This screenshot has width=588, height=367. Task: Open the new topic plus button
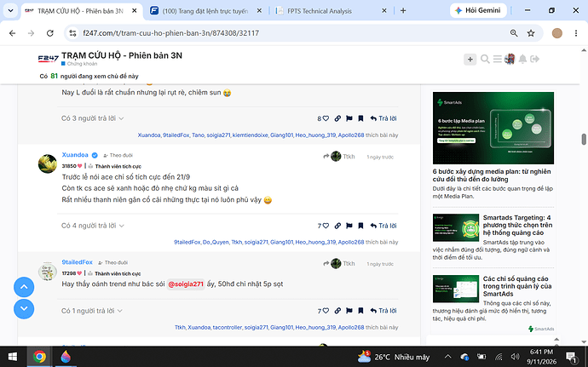470,60
